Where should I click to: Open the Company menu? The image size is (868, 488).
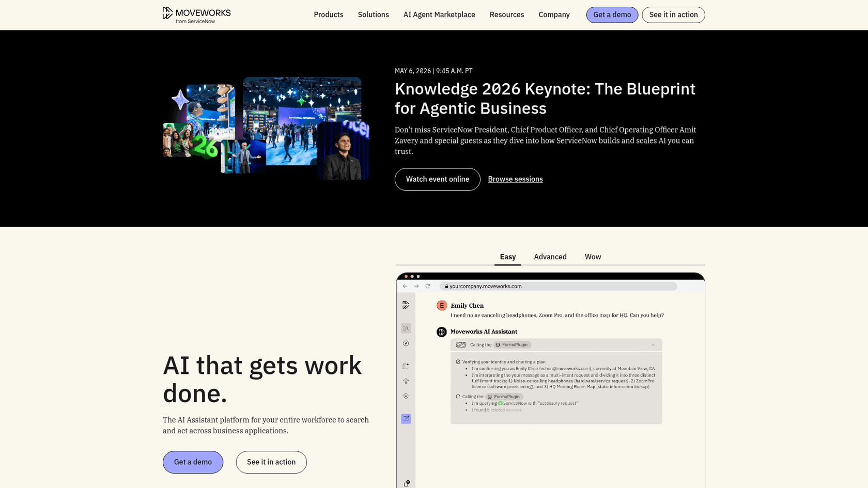pyautogui.click(x=554, y=14)
